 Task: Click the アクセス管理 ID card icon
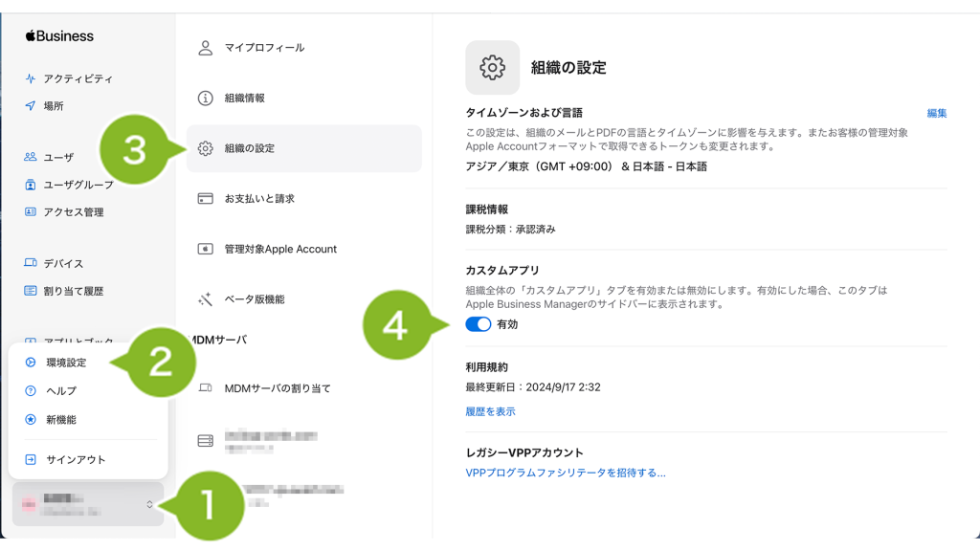click(x=30, y=211)
